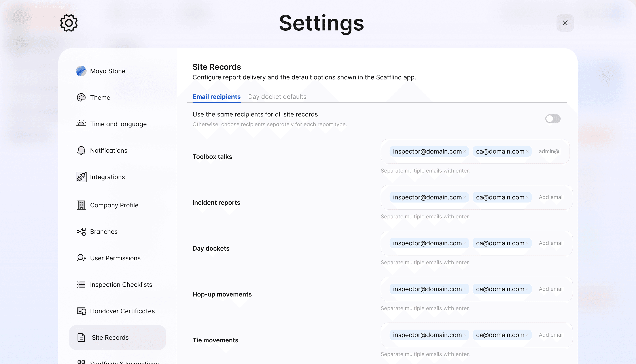The image size is (636, 364).
Task: Remove inspector@domain.com from Tie movements
Action: point(465,335)
